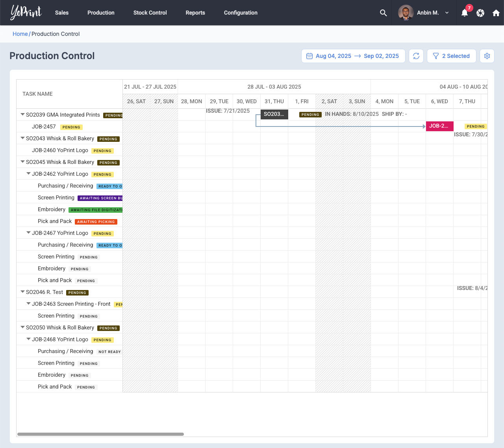
Task: Open the gear settings for Production Control
Action: [x=487, y=56]
